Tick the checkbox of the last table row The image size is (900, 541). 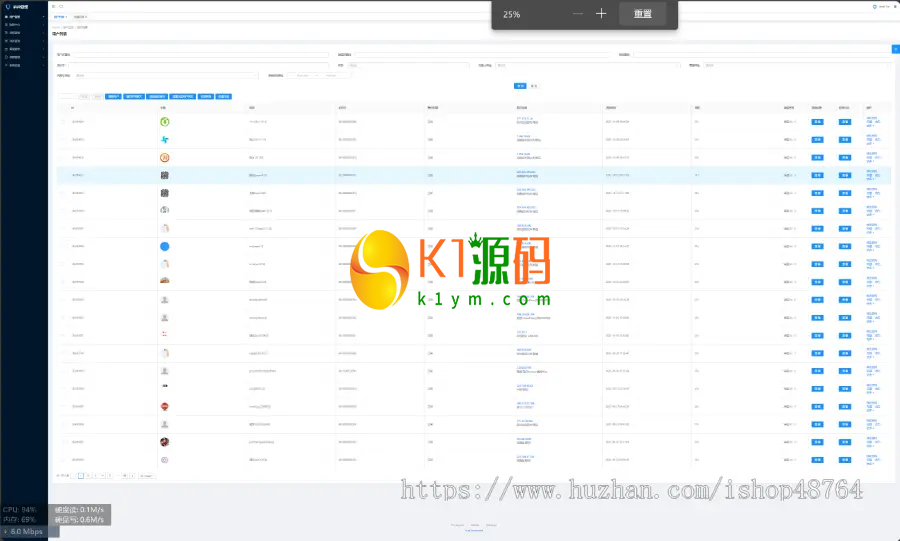[x=63, y=460]
